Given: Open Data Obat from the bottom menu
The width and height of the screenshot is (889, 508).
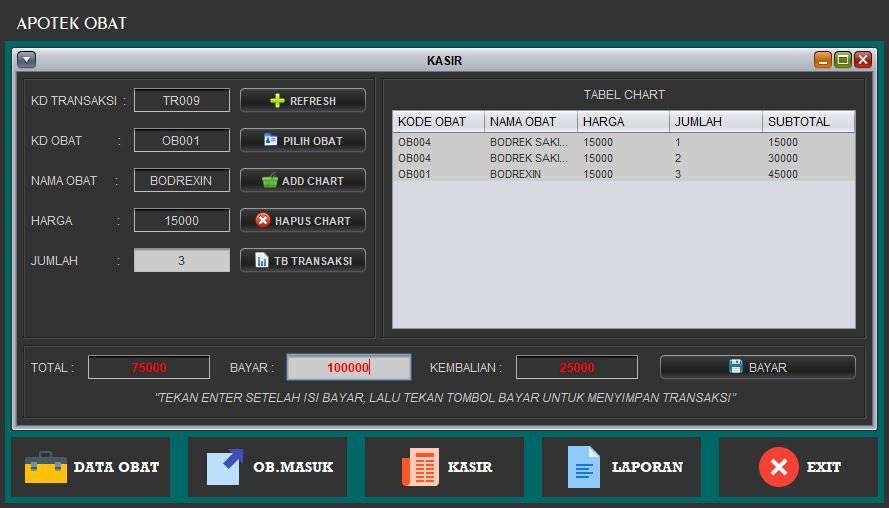Looking at the screenshot, I should (x=91, y=467).
